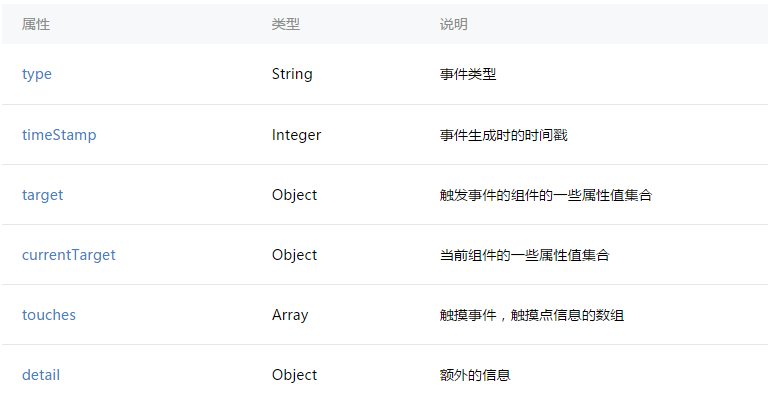Follow the target property link
Screen dimensions: 768x404
pos(42,195)
